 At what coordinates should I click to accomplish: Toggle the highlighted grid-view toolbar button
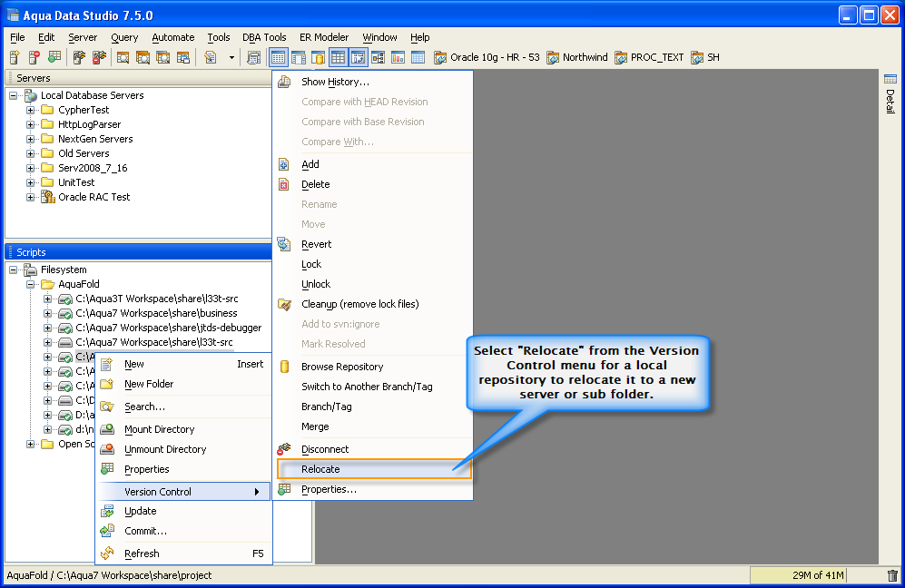[x=339, y=57]
